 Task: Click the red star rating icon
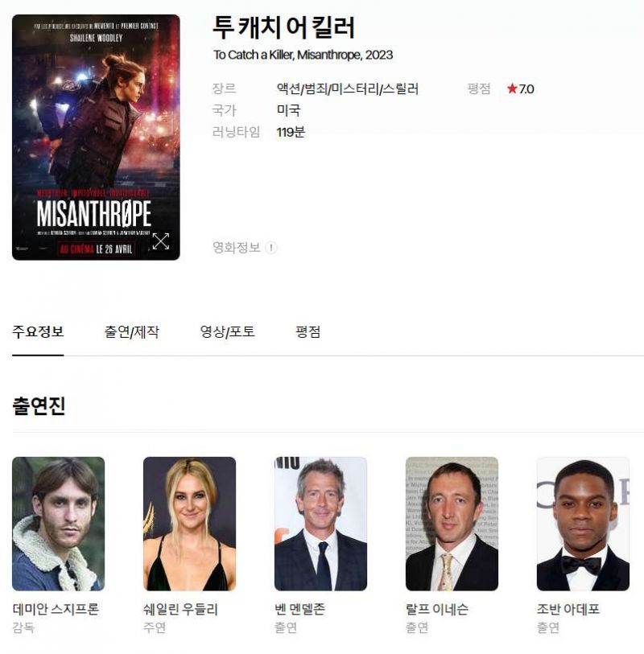click(512, 88)
